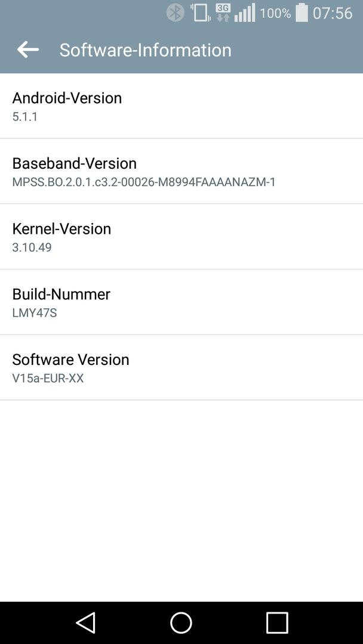Tap the Android back navigation triangle
The image size is (363, 644).
(x=86, y=622)
